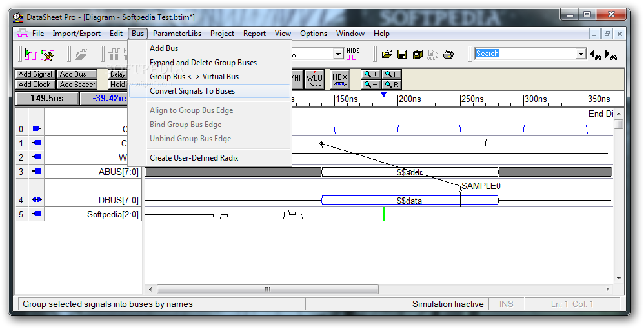Click the zoom full (F) button
The height and width of the screenshot is (329, 644).
coord(392,74)
